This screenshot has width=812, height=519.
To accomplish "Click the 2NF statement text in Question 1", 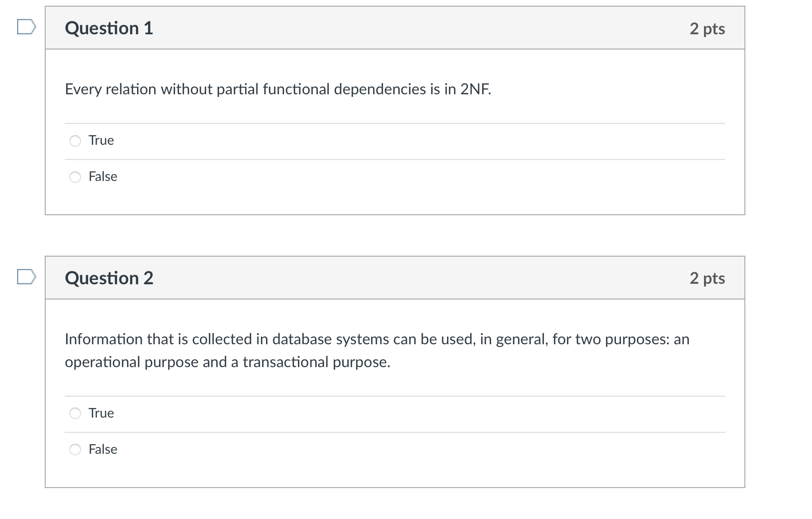I will [x=277, y=89].
